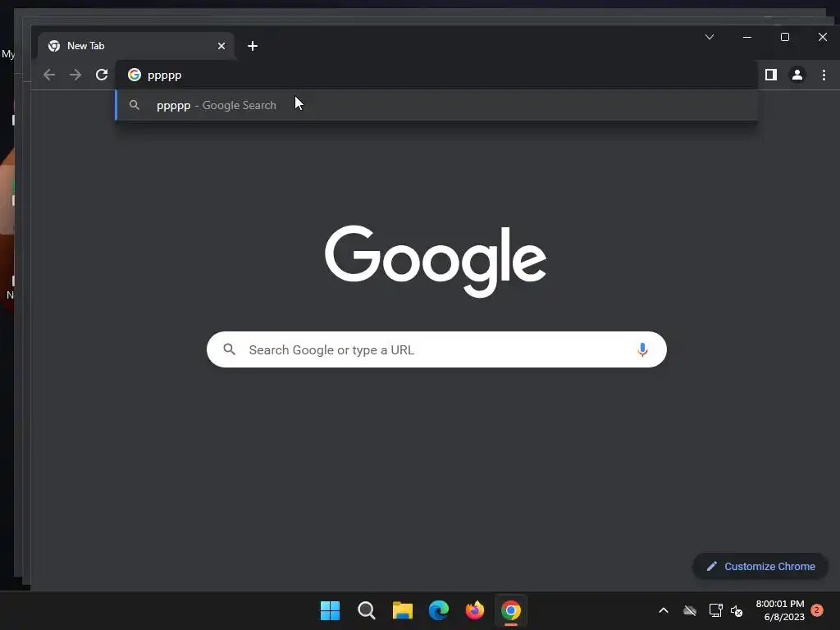
Task: Open the Windows Start menu
Action: coord(330,610)
